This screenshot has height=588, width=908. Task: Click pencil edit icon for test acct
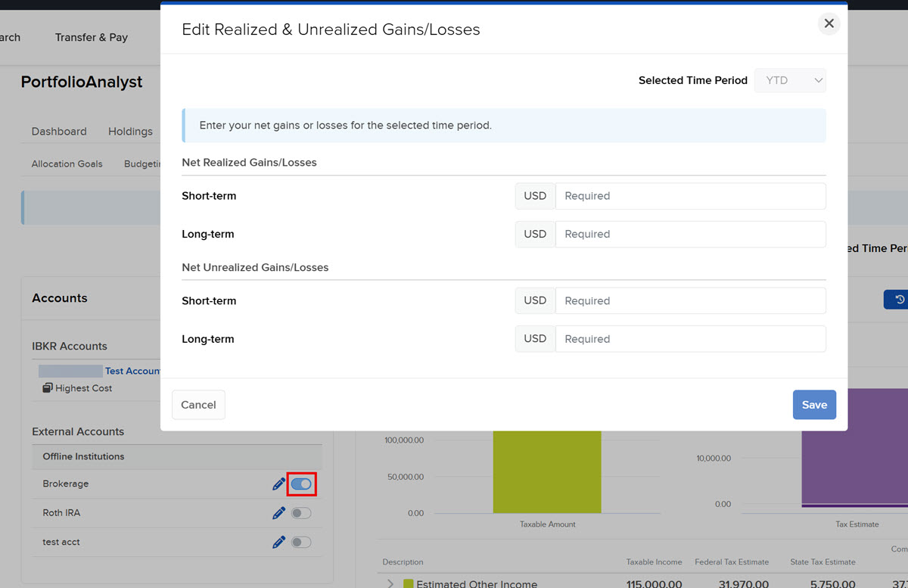click(278, 542)
